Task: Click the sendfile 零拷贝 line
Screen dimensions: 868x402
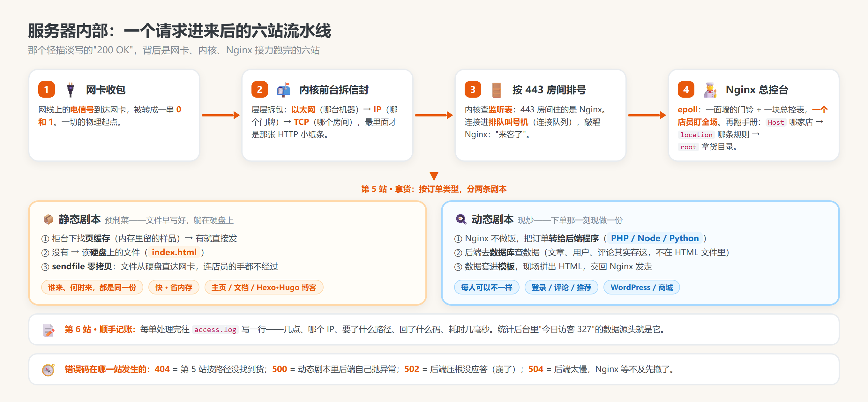Action: click(x=160, y=266)
